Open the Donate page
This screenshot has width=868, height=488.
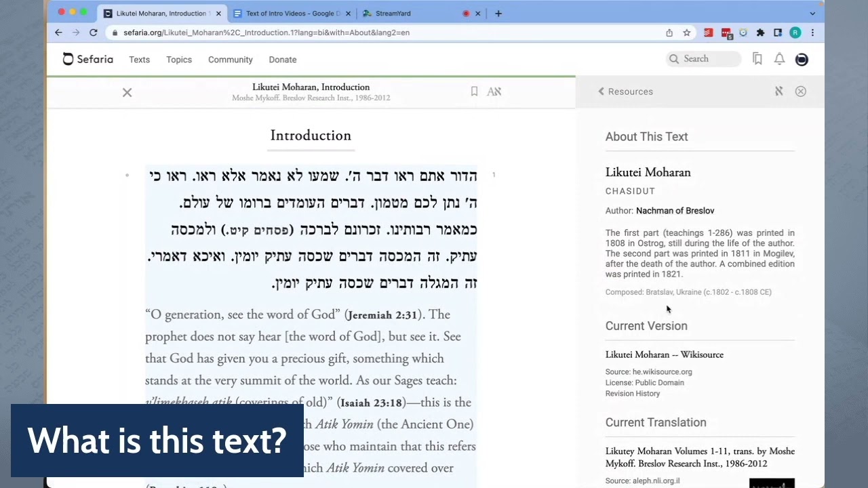pyautogui.click(x=283, y=60)
